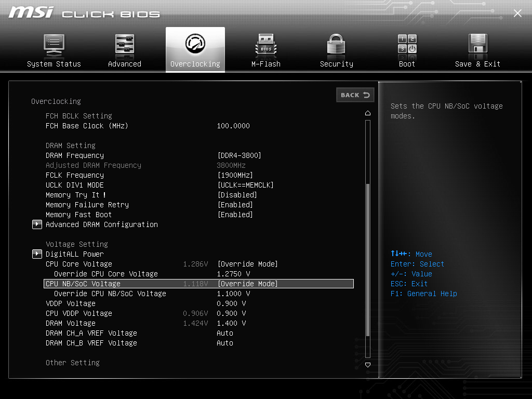The width and height of the screenshot is (532, 399).
Task: Open FCLK Frequency 1900MHz option
Action: pyautogui.click(x=235, y=175)
